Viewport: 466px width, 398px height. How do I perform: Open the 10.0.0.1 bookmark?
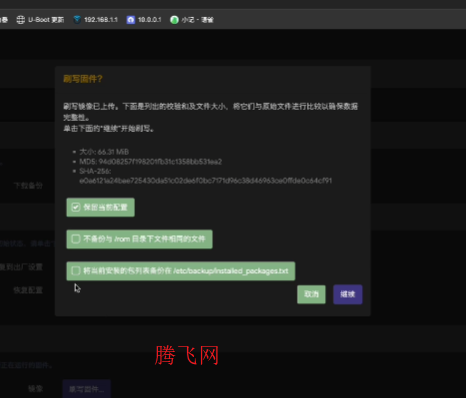click(144, 20)
